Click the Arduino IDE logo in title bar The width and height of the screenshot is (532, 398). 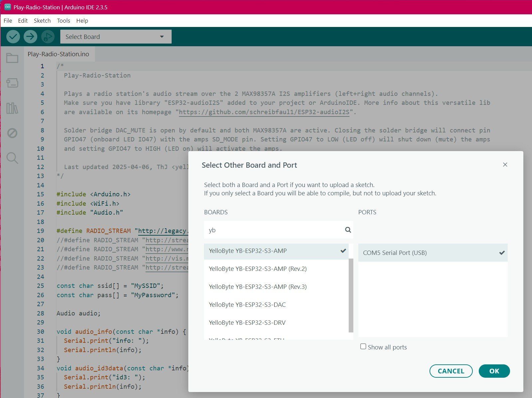pos(7,7)
